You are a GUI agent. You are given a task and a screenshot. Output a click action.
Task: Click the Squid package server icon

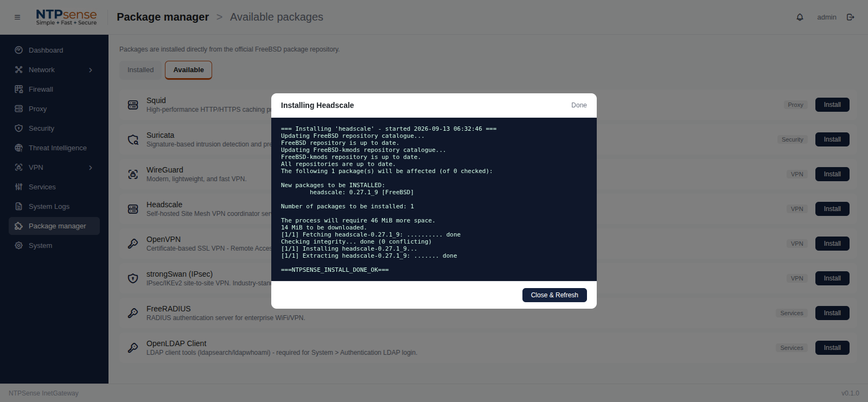[133, 105]
